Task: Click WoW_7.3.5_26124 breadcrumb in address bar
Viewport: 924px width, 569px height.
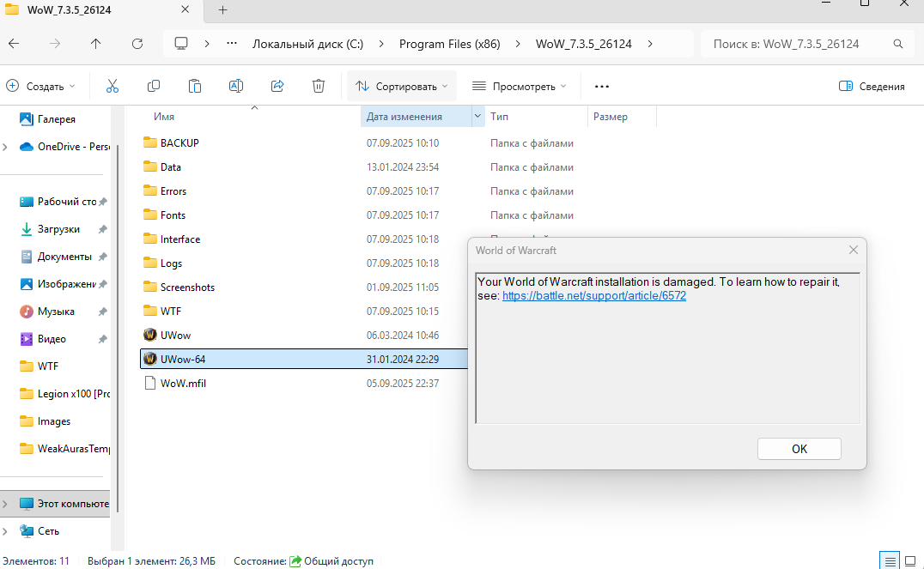Action: [583, 44]
